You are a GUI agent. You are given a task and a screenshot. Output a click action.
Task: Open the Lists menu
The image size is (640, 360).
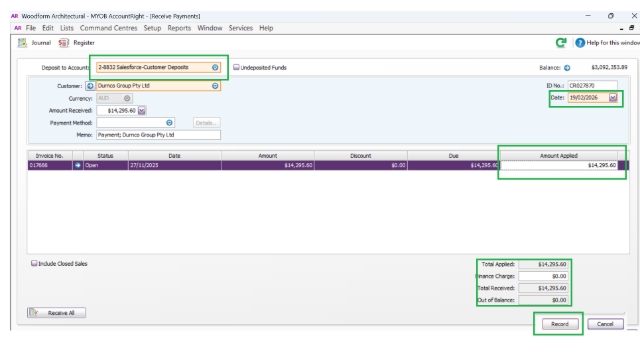67,28
